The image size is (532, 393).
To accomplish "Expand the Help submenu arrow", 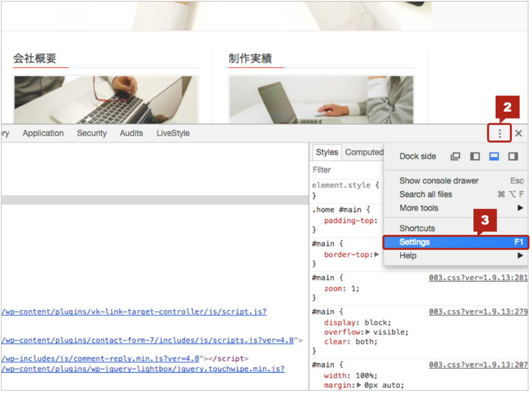I will pos(520,256).
